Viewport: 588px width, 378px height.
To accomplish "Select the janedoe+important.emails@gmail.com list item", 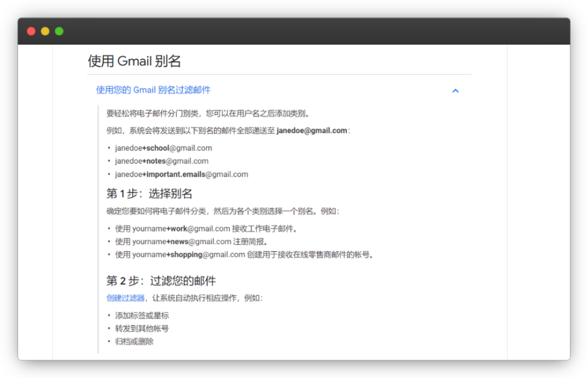I will (182, 175).
